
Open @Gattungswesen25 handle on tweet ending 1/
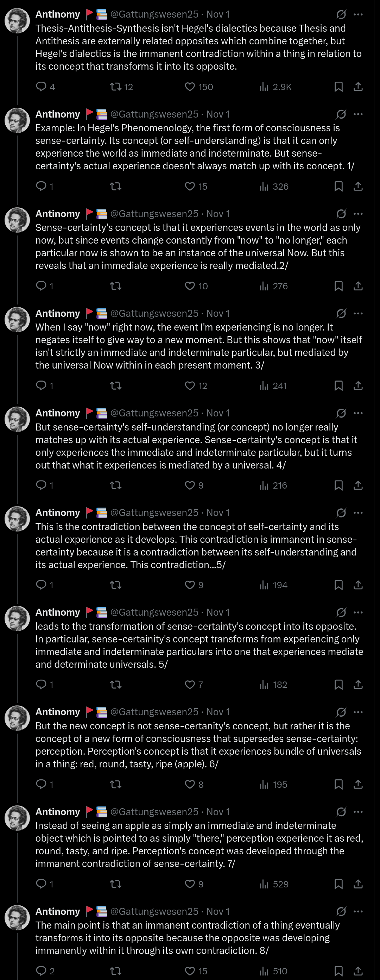click(x=154, y=114)
